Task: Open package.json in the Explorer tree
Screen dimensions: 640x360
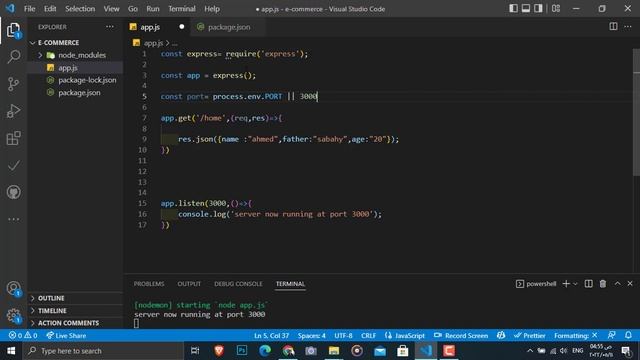Action: click(76, 93)
